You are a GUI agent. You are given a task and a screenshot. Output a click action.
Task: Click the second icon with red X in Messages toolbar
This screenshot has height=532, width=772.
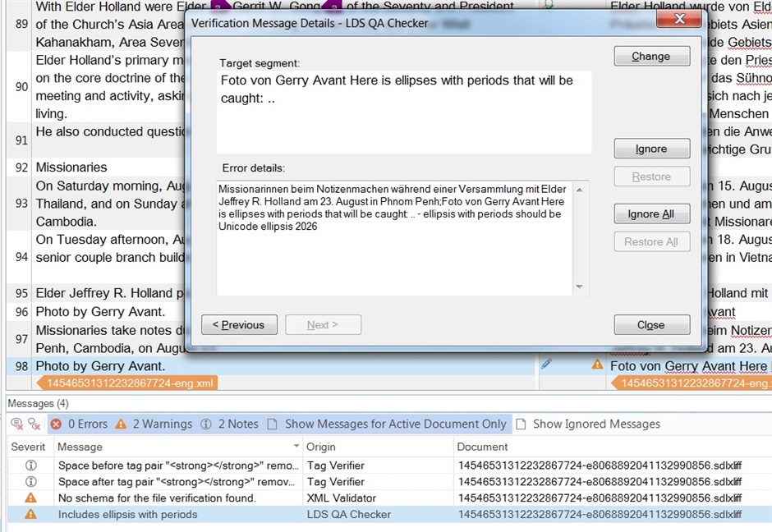coord(34,424)
